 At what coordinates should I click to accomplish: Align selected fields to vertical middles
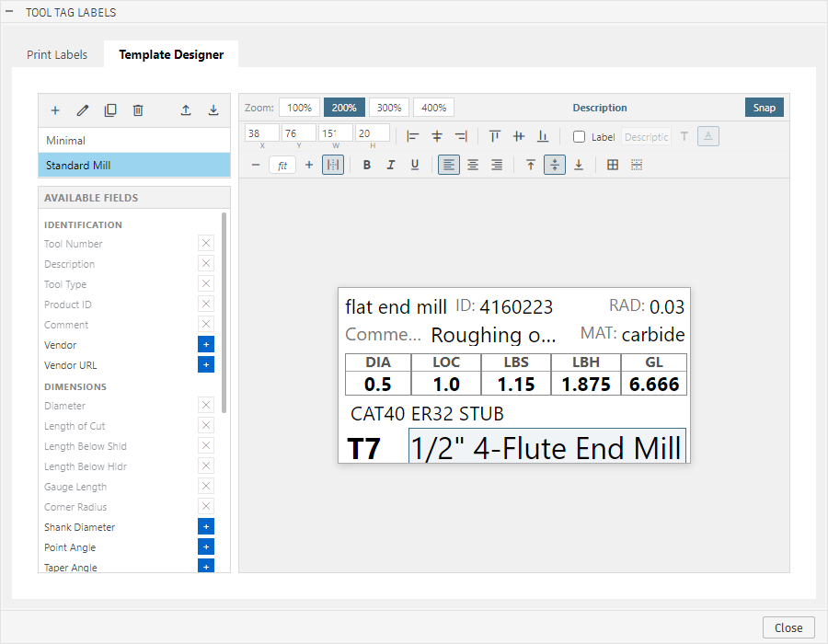coord(519,137)
